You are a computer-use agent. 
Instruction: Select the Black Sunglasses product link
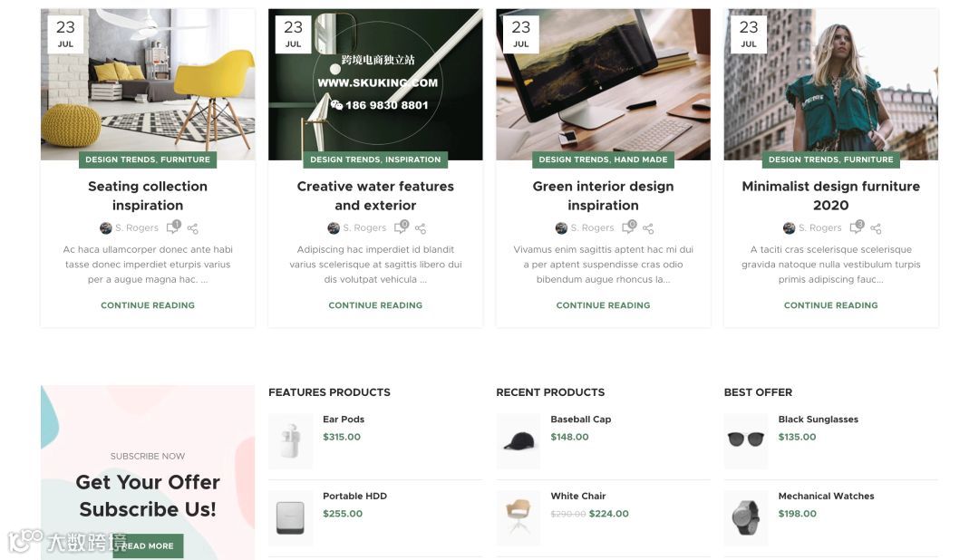(818, 420)
